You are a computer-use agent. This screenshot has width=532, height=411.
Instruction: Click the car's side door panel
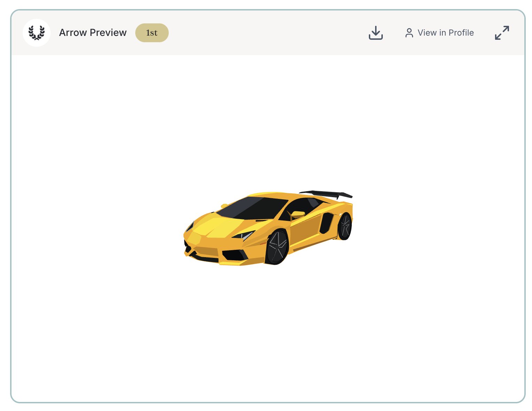305,230
